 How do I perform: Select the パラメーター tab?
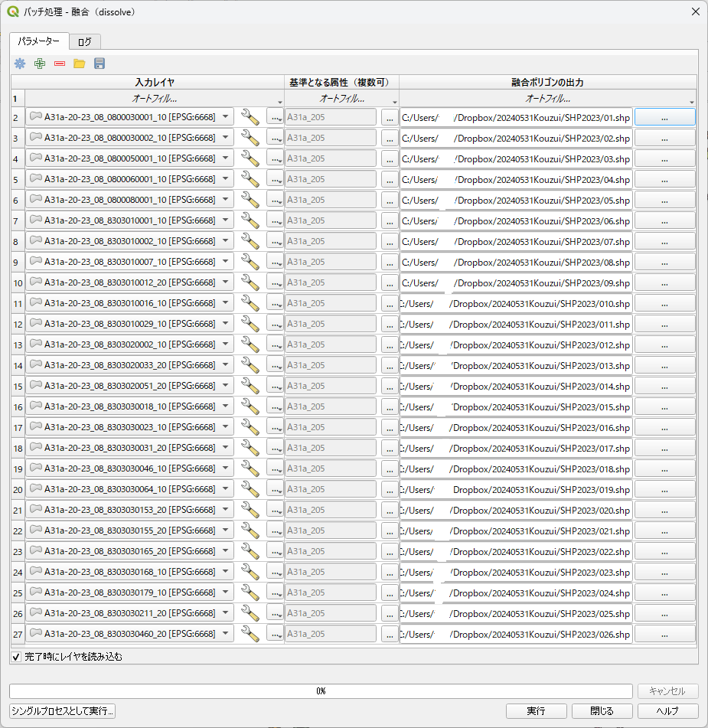tap(39, 41)
